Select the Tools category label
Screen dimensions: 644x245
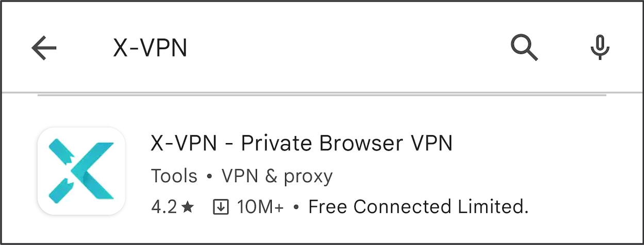pyautogui.click(x=174, y=176)
